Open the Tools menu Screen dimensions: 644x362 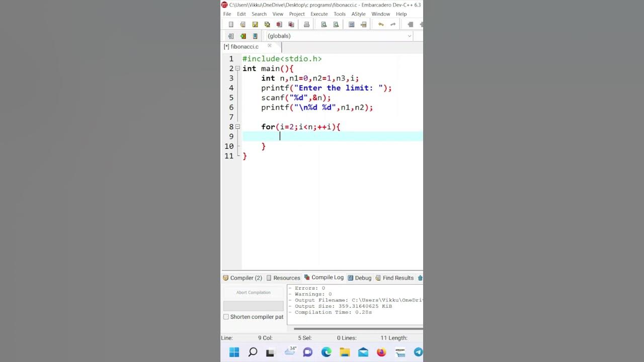pyautogui.click(x=340, y=14)
